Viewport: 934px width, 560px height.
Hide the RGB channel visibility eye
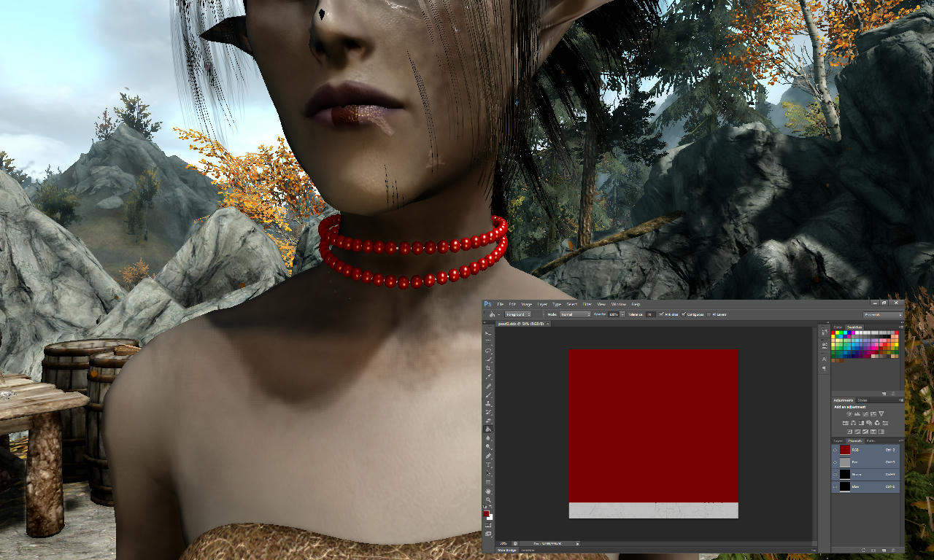(x=836, y=450)
